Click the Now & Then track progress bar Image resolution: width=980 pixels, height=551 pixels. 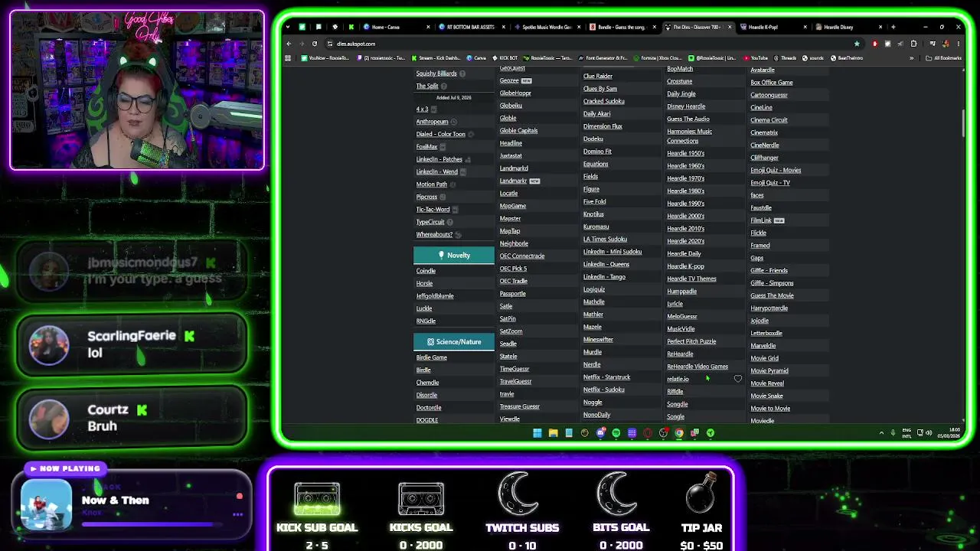(152, 525)
